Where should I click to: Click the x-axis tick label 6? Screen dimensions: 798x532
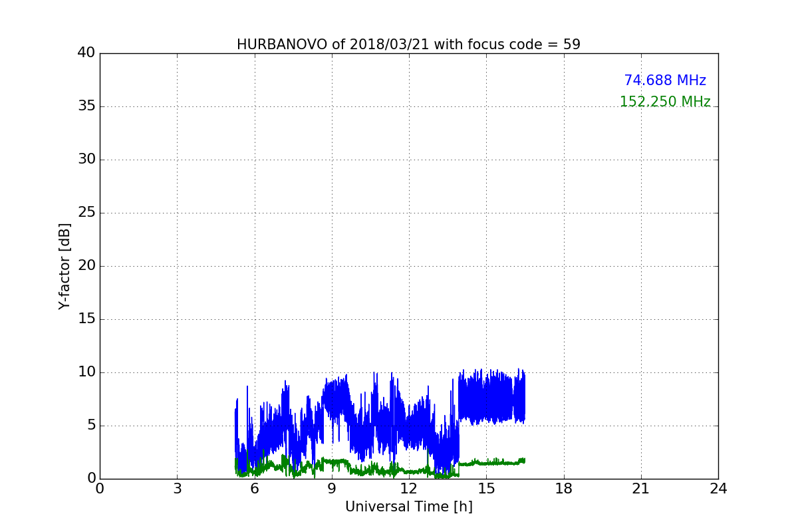pos(254,489)
